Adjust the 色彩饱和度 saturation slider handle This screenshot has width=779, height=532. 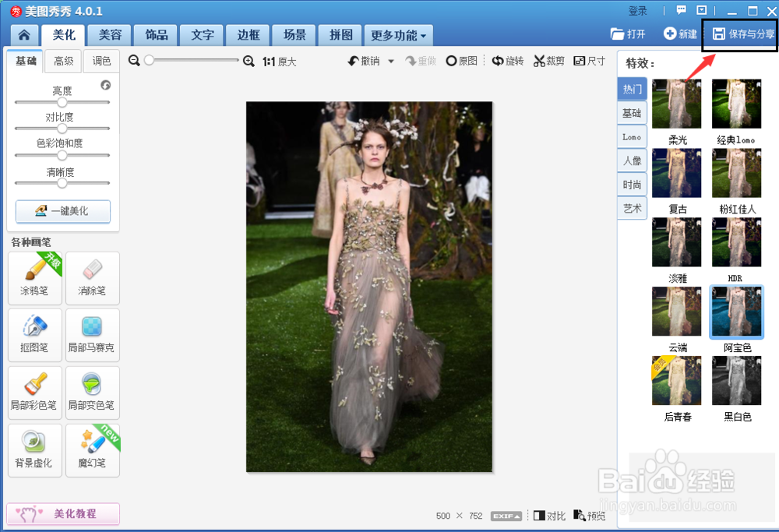click(x=62, y=156)
